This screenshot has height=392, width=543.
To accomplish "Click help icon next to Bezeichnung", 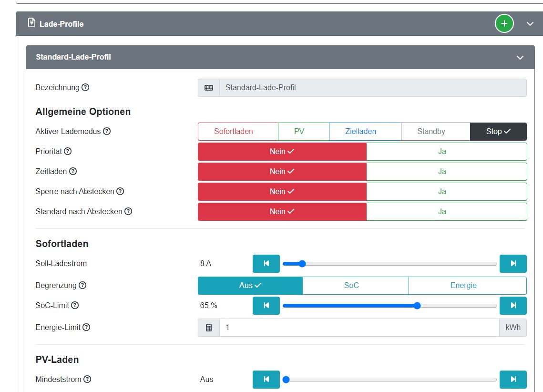I will [x=85, y=87].
